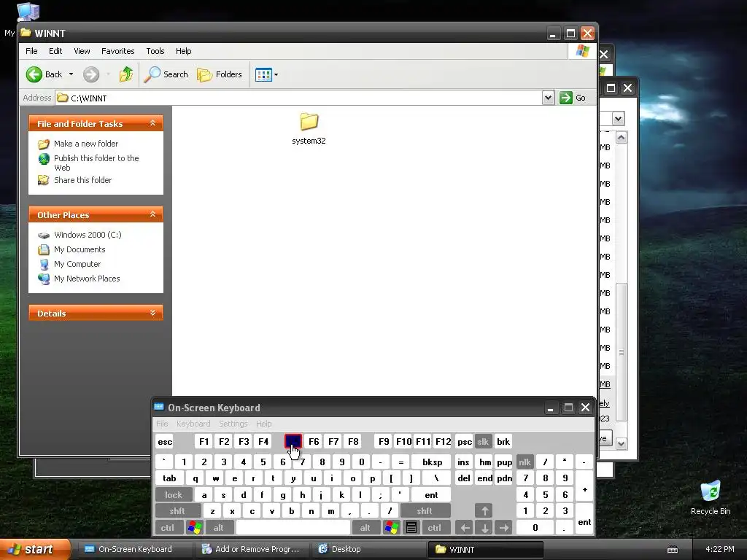Open the File menu in WINNT window
The image size is (747, 560).
[31, 51]
